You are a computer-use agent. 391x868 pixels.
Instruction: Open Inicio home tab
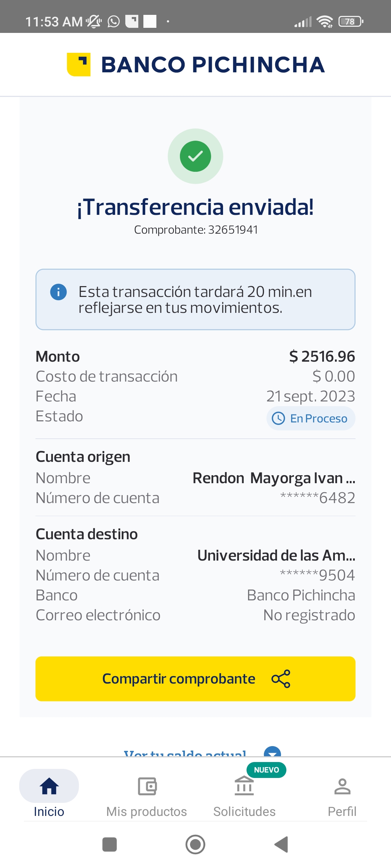[49, 793]
